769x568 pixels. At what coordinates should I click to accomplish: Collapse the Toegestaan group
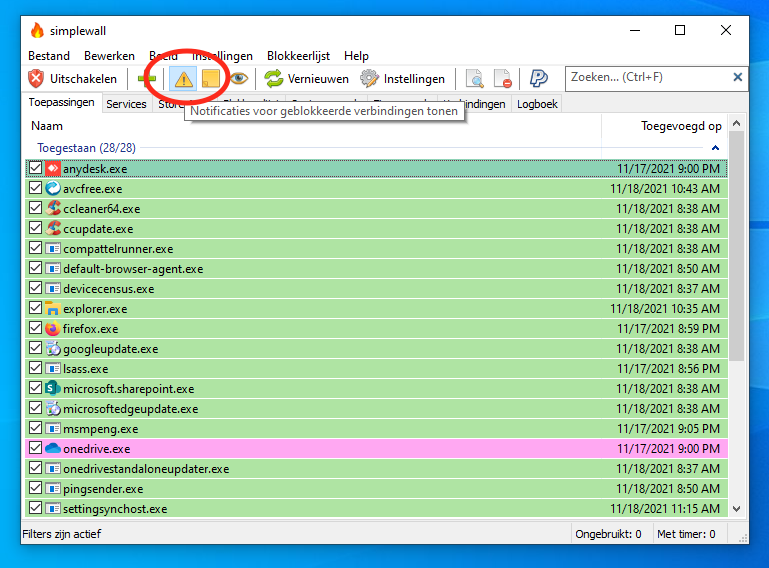point(715,148)
